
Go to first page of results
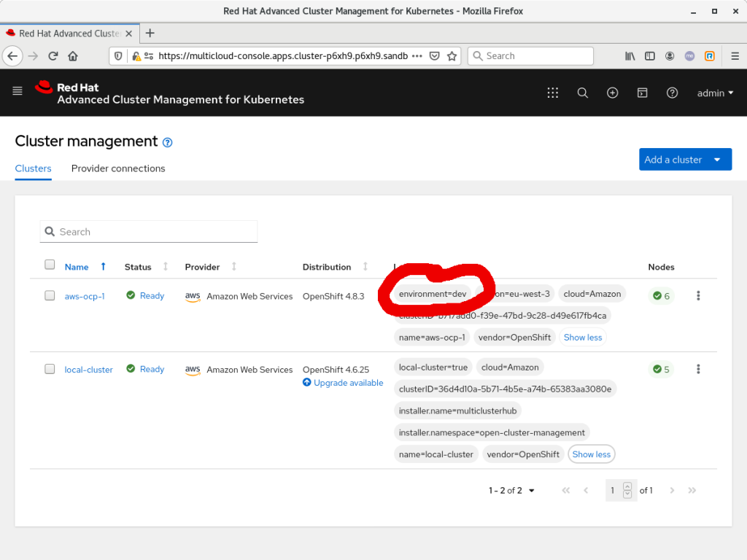click(566, 490)
